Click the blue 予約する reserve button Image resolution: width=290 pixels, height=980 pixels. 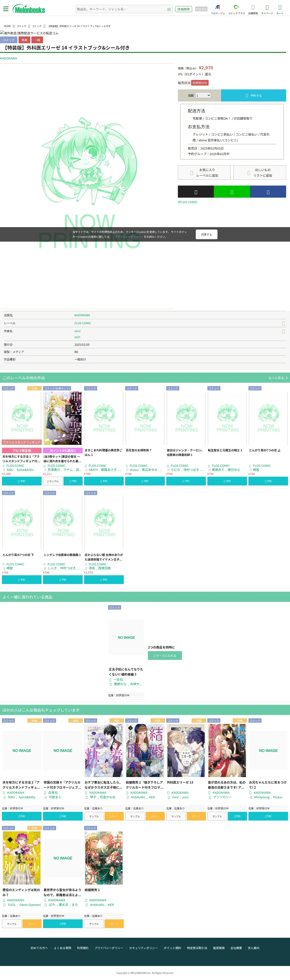254,95
